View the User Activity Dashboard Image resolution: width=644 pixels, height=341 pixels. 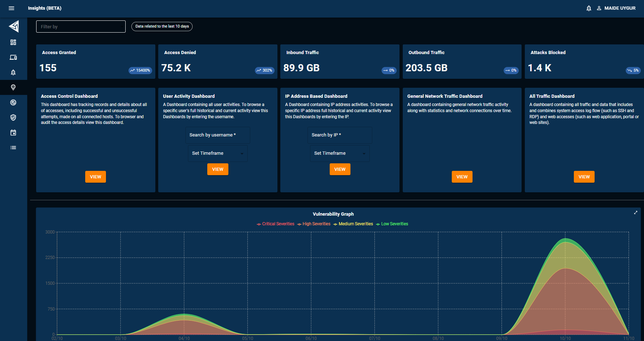(218, 169)
